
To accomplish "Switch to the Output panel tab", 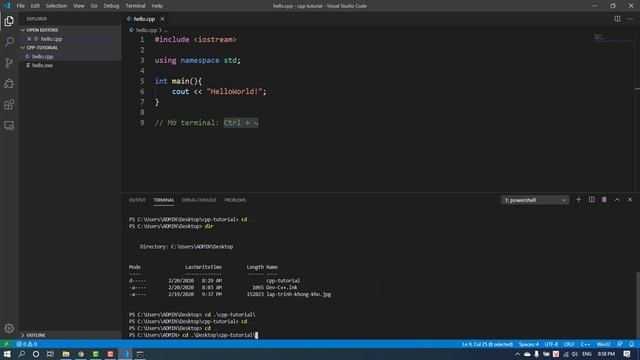I will (x=137, y=200).
